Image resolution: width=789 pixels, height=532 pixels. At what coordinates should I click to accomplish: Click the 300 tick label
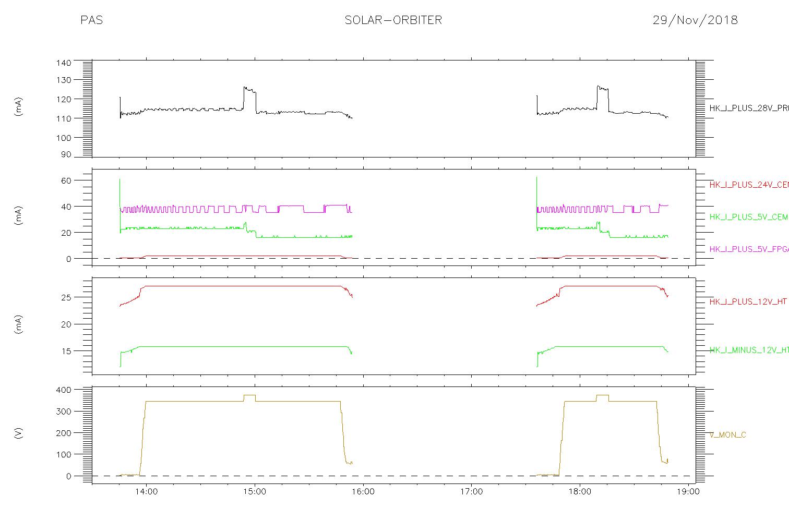(x=64, y=412)
